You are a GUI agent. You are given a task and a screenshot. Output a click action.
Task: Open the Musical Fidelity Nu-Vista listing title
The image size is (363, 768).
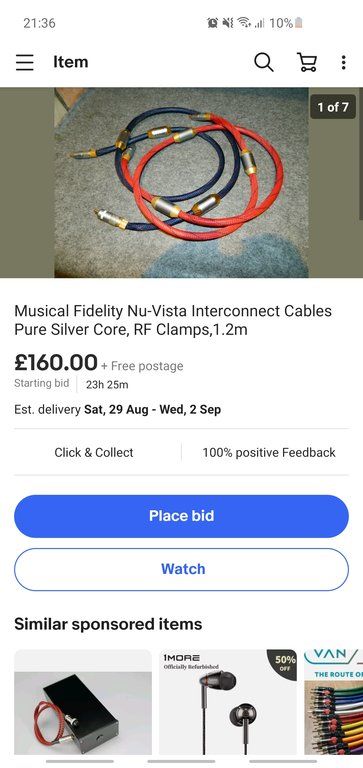point(173,320)
